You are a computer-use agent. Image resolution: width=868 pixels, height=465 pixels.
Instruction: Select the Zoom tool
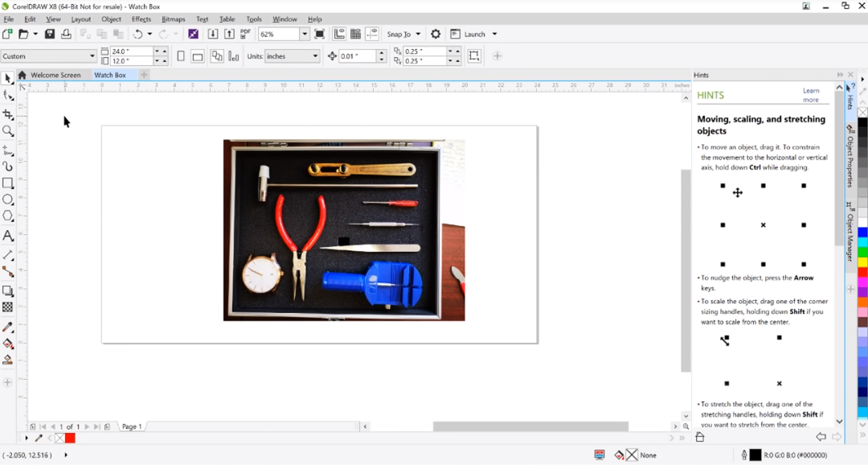tap(8, 131)
